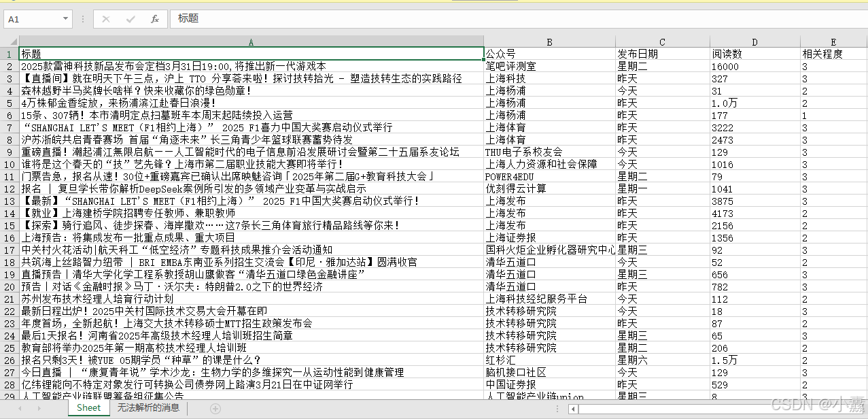Click horizontal scrollbar left arrow
This screenshot has width=868, height=419.
click(x=574, y=409)
